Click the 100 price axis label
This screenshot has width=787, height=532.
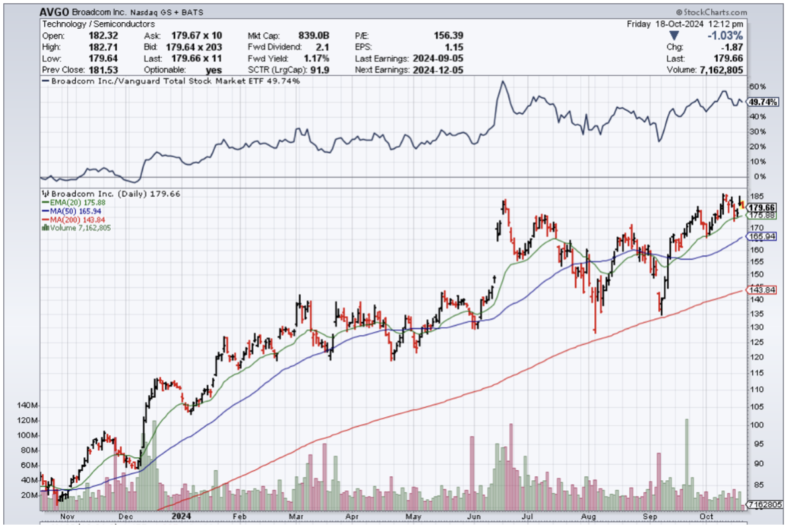(756, 425)
